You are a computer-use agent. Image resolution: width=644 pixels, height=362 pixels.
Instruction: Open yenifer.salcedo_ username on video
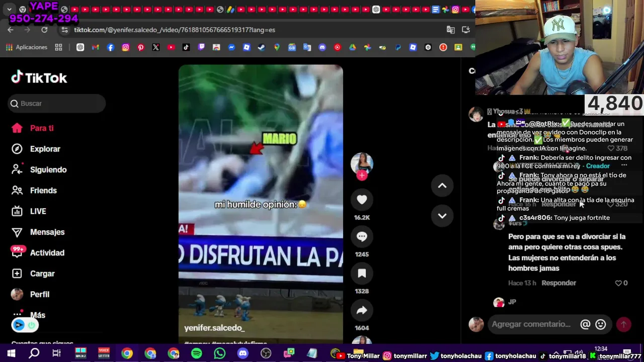(214, 328)
